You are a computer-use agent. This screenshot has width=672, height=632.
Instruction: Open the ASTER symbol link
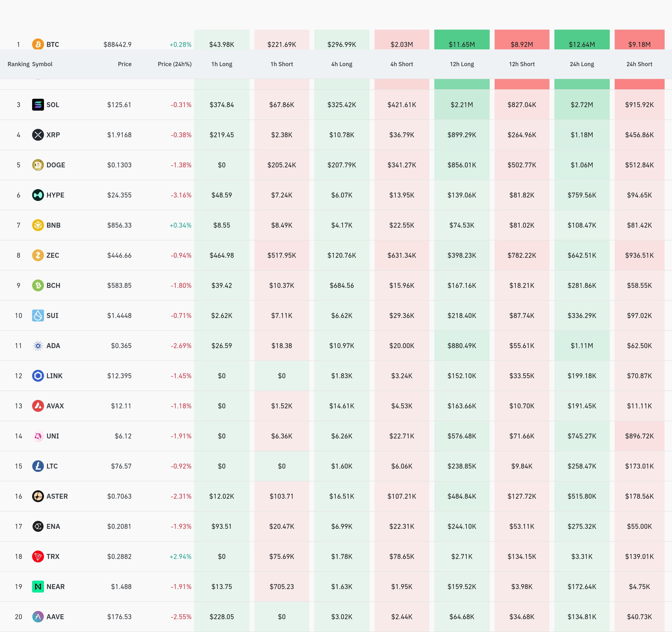[x=57, y=496]
